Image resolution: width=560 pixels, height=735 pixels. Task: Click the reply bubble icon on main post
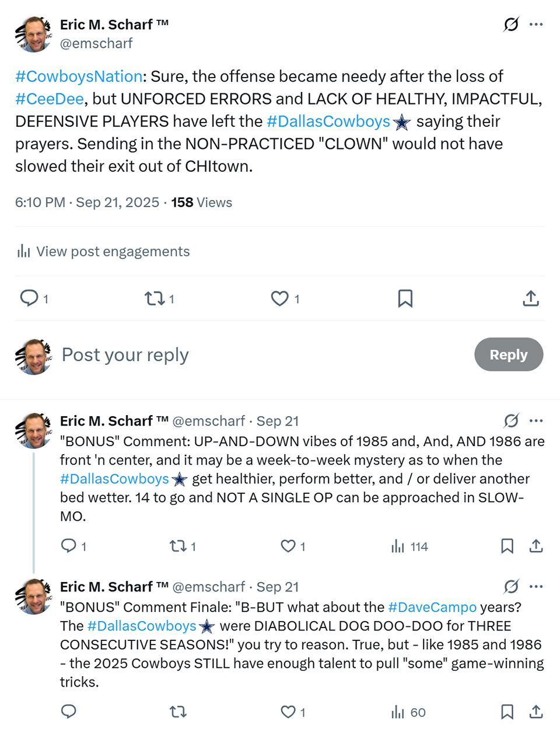29,298
